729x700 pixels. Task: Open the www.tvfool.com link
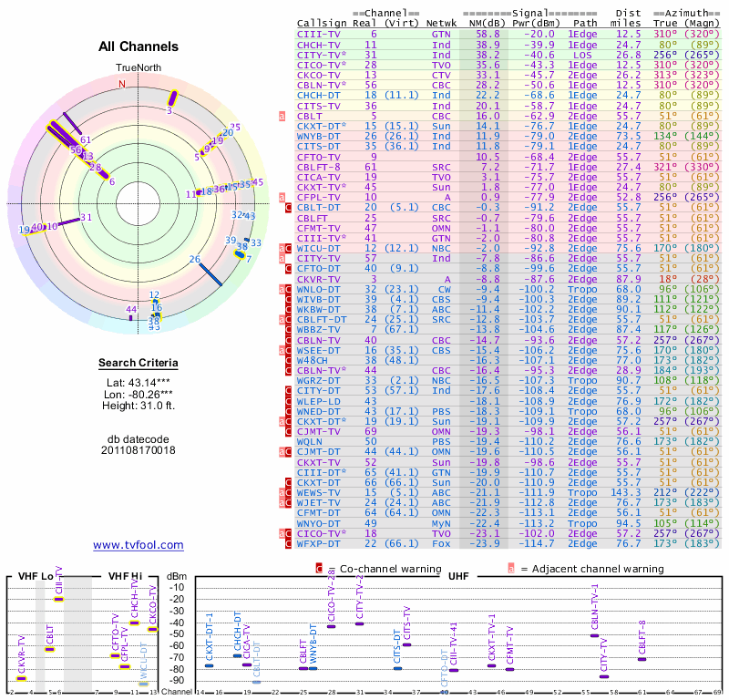[x=139, y=545]
